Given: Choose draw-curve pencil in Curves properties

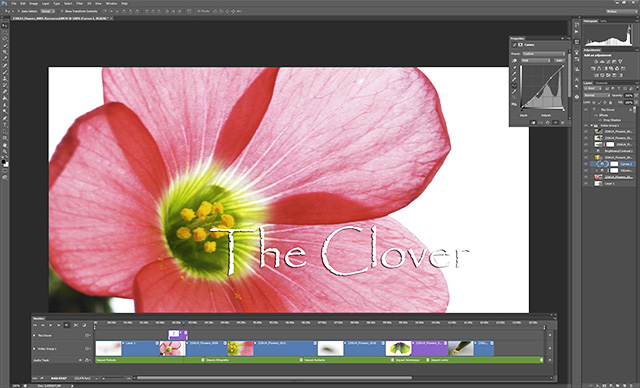Looking at the screenshot, I should (x=514, y=91).
